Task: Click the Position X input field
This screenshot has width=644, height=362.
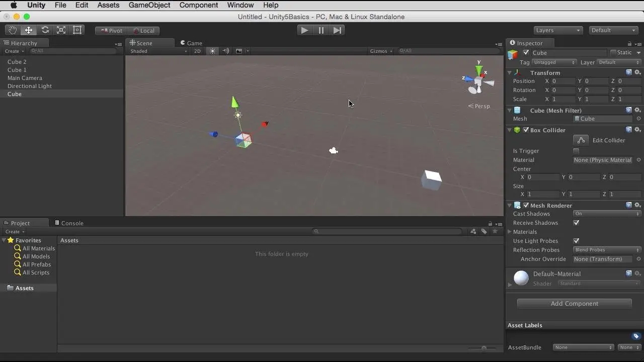Action: (563, 81)
